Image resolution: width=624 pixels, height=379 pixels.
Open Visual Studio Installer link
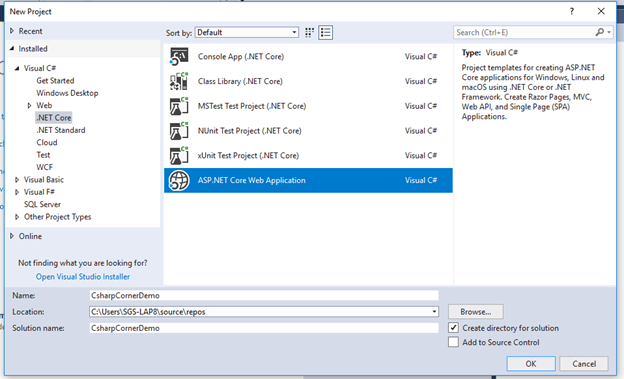point(83,277)
